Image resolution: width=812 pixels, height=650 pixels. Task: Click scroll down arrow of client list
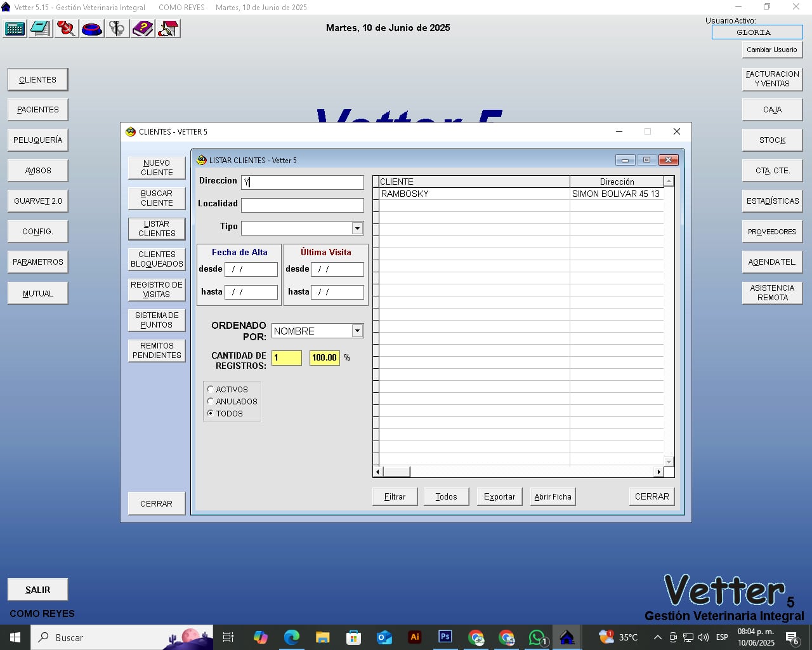click(669, 461)
